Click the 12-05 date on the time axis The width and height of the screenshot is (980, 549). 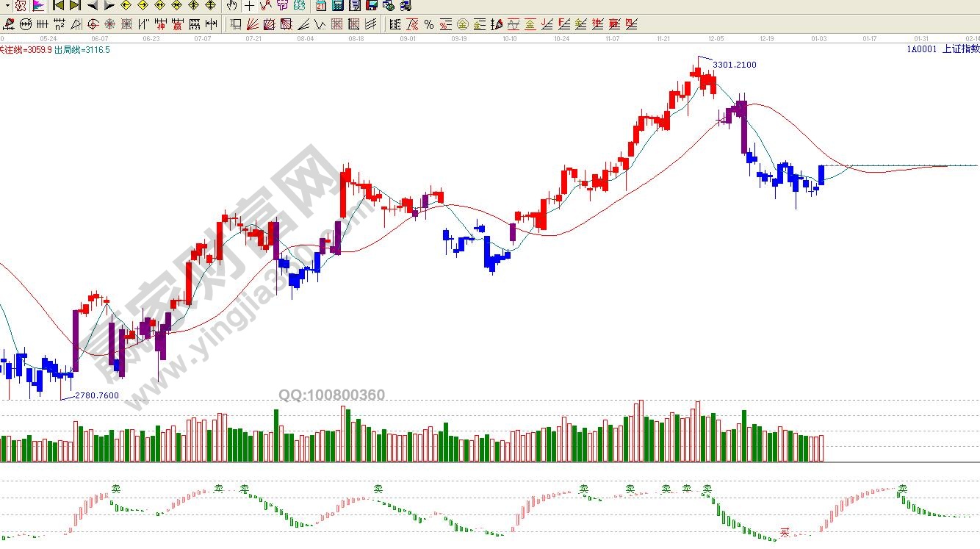click(x=716, y=38)
